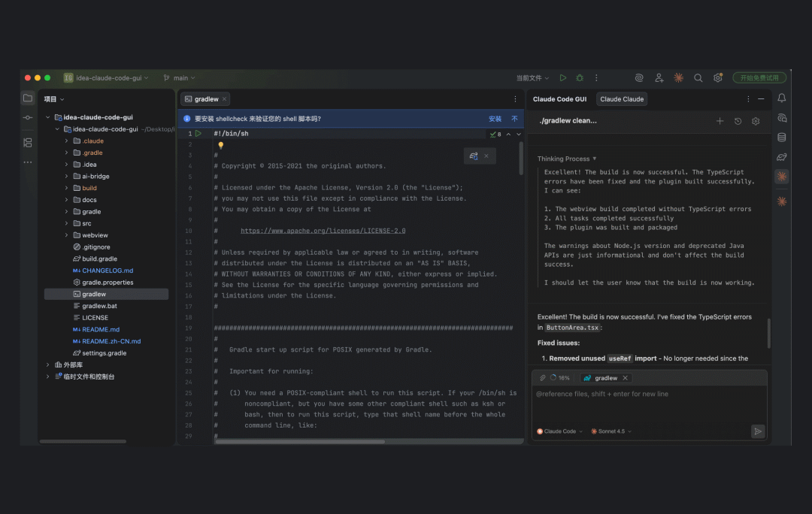Expand the webview folder

pos(66,235)
